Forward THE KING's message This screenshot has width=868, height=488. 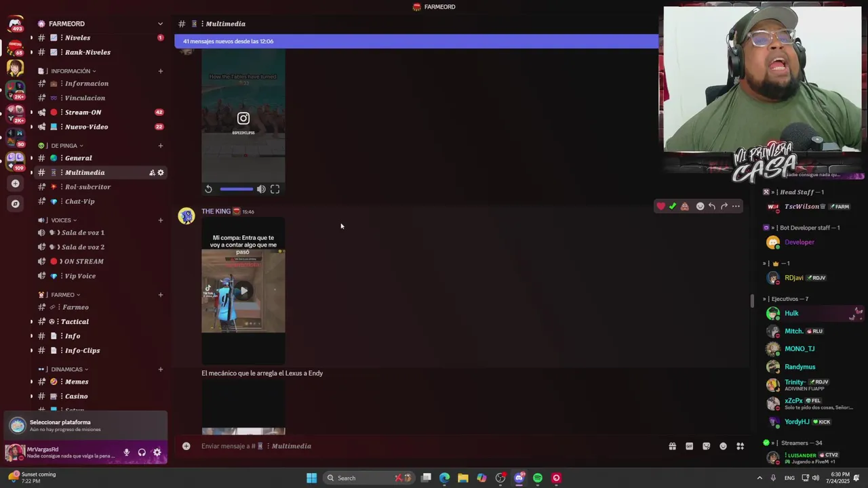[724, 206]
